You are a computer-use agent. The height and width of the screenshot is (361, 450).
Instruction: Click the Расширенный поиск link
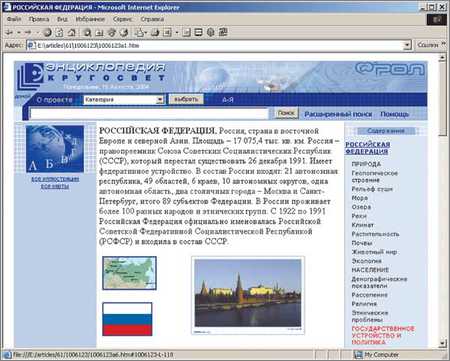(x=338, y=114)
